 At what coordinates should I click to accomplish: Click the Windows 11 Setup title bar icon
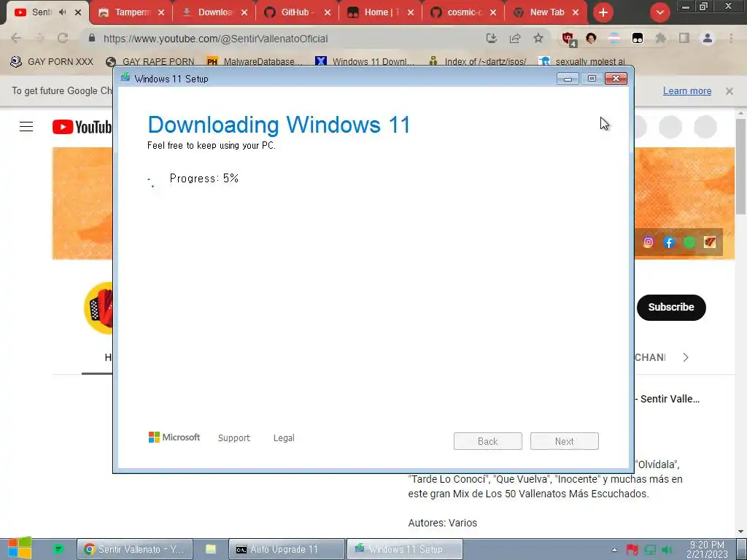125,77
